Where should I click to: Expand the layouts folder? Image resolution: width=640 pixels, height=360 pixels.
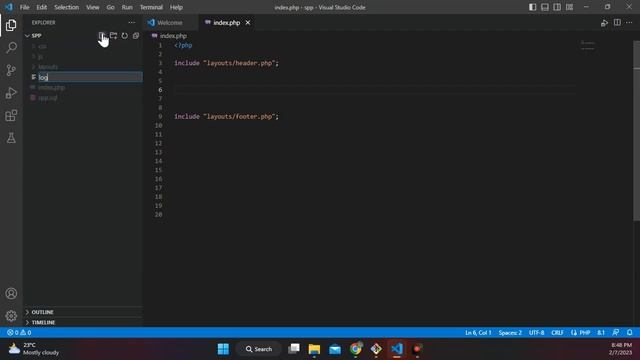(x=83, y=67)
